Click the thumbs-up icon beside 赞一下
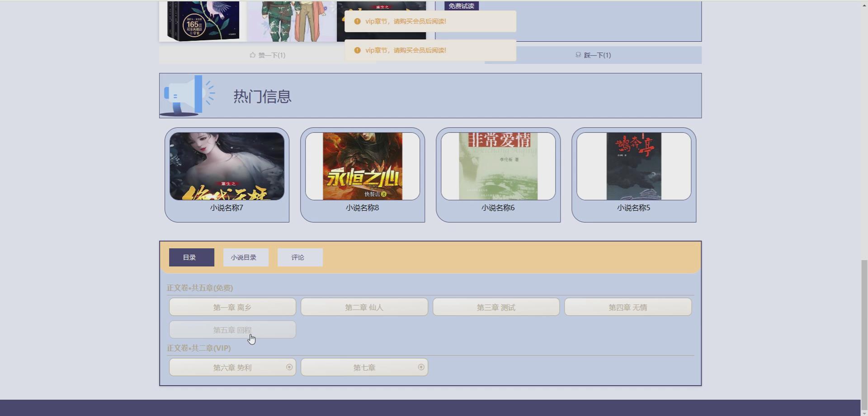Viewport: 868px width, 416px height. pos(252,55)
